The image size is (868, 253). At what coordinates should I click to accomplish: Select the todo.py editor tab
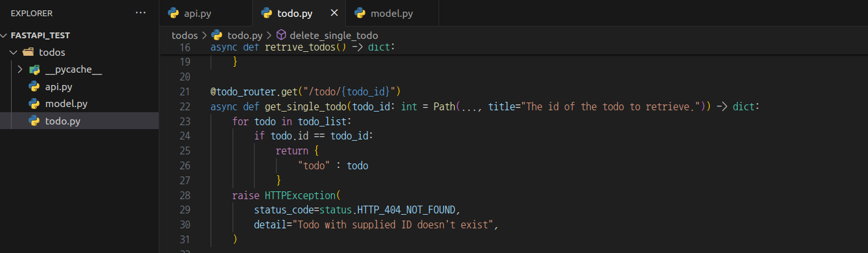click(299, 13)
